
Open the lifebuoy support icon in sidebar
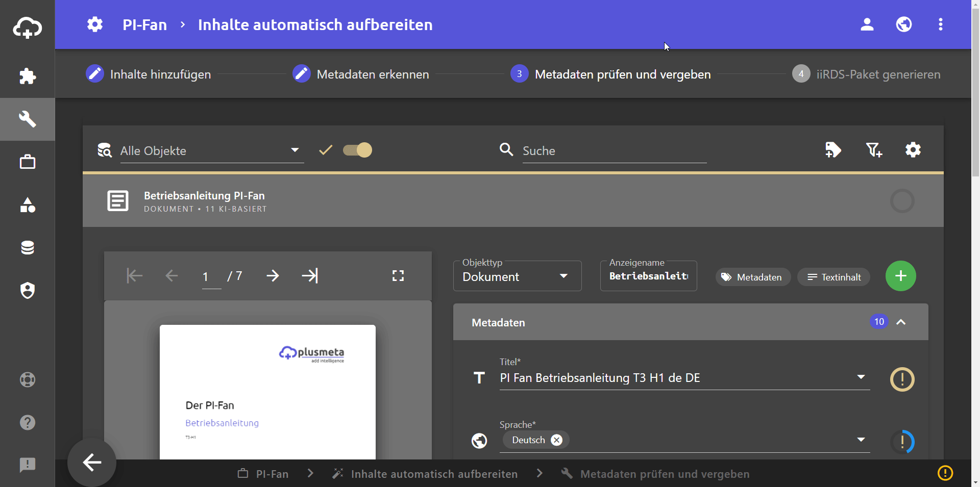tap(28, 380)
